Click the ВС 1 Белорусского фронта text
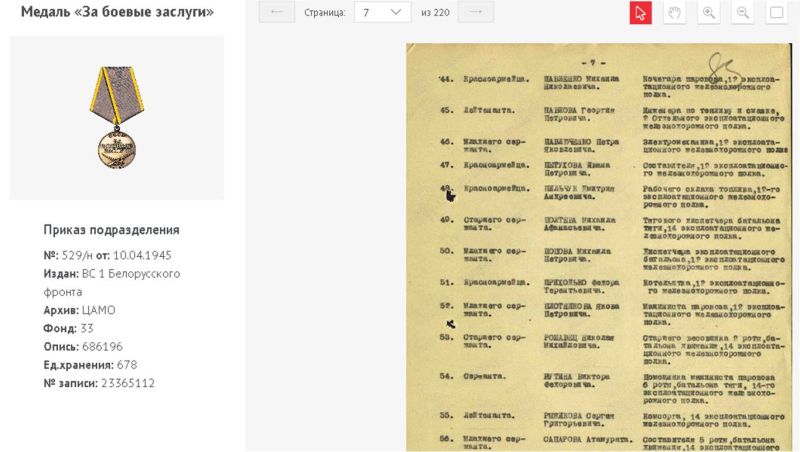This screenshot has height=452, width=800. point(112,283)
